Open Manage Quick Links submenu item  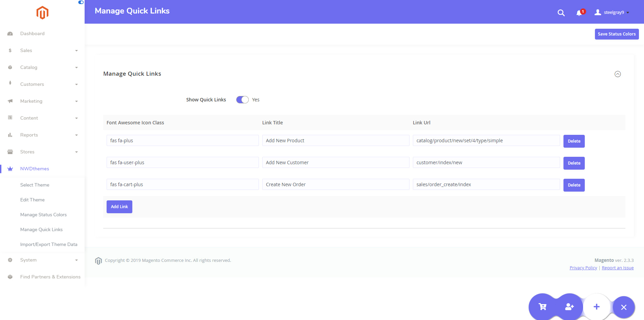[41, 229]
